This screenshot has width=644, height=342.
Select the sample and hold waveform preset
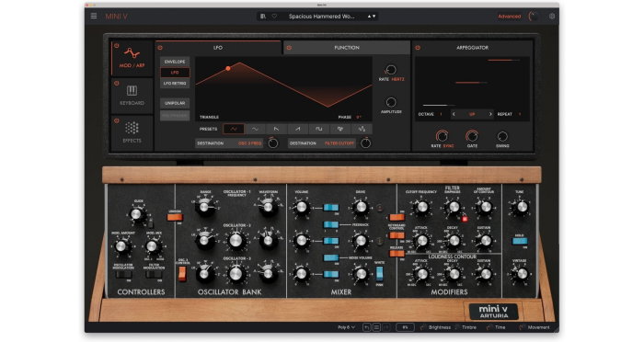pyautogui.click(x=340, y=129)
